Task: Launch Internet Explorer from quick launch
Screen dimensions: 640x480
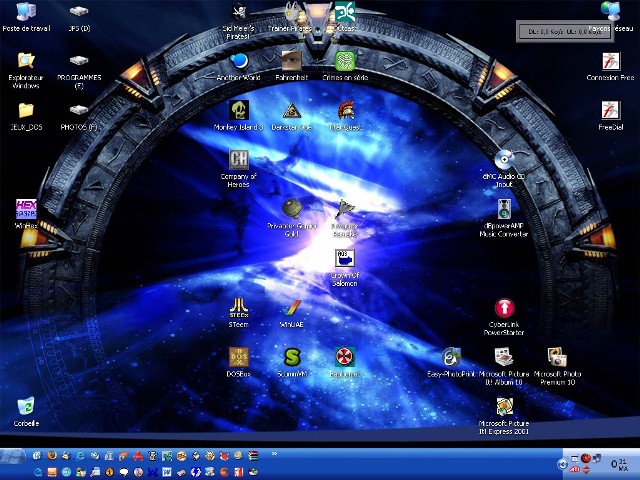Action: [x=80, y=456]
